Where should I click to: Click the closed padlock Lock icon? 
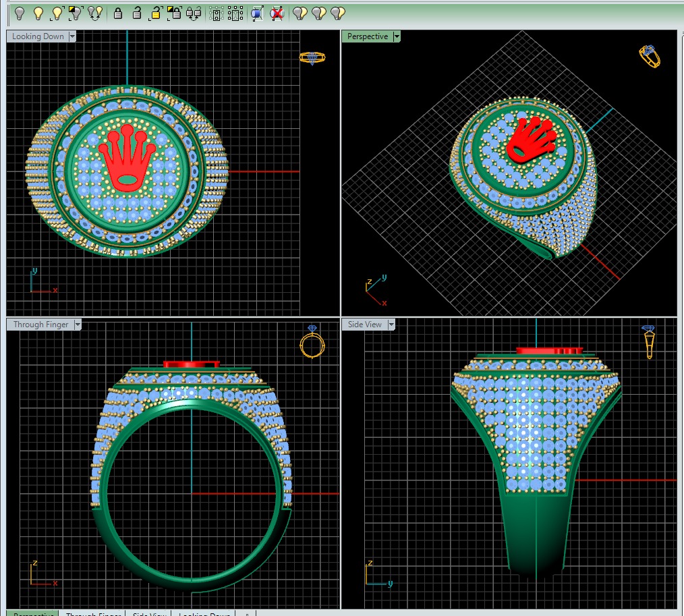[x=118, y=13]
